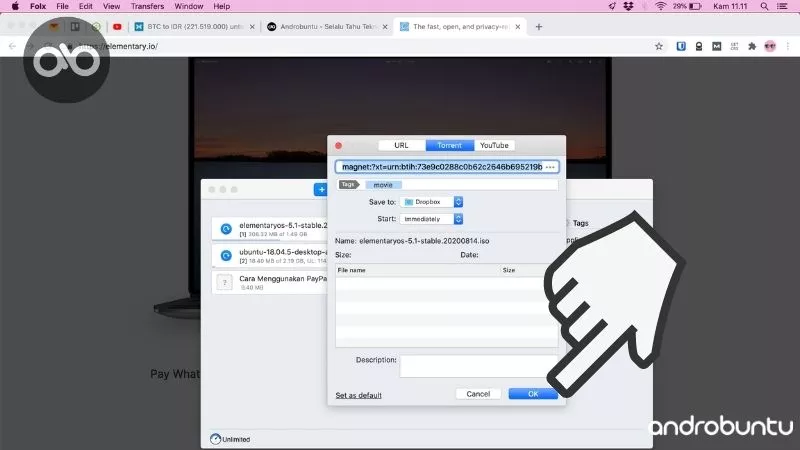
Task: Open the browser three-dot menu
Action: pos(788,46)
